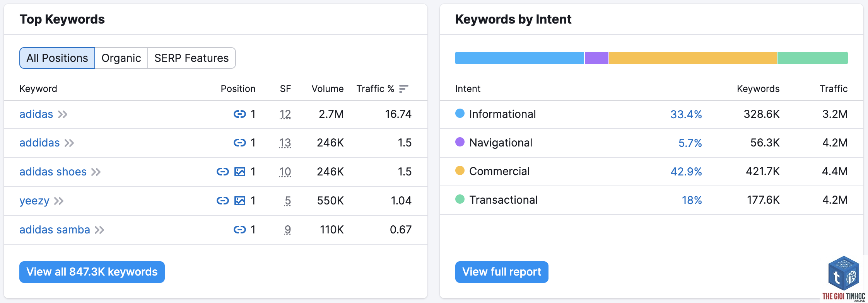Open the adidas keyword link

point(36,114)
